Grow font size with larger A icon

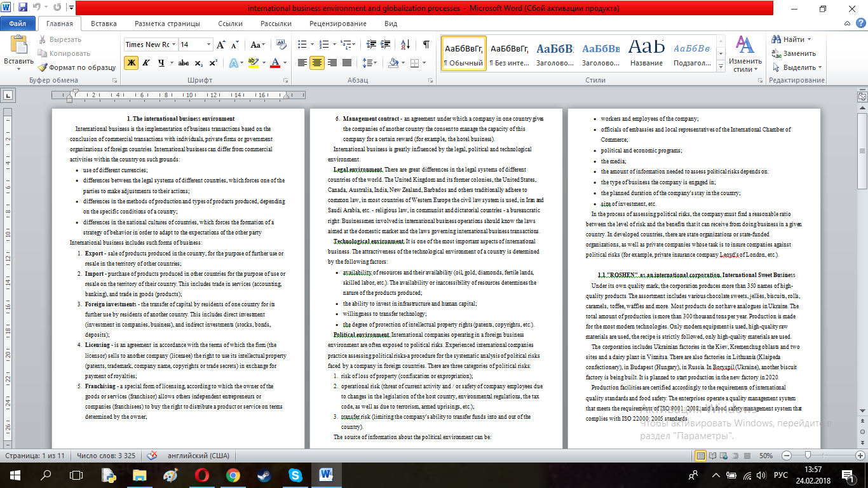tap(221, 44)
